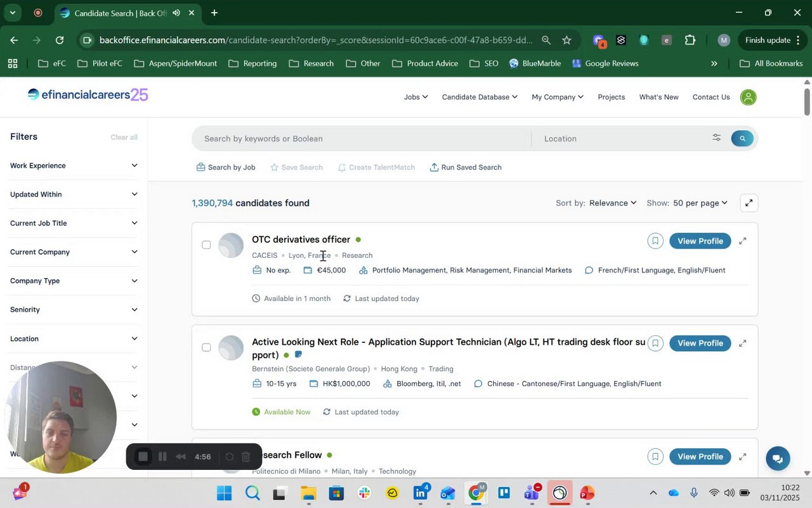Expand the Seniority filter
Viewport: 812px width, 508px height.
74,309
